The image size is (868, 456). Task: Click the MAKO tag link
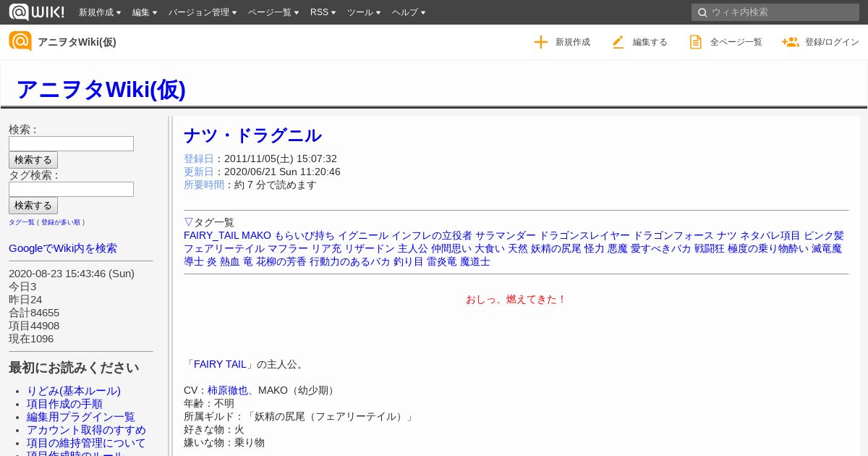point(256,235)
